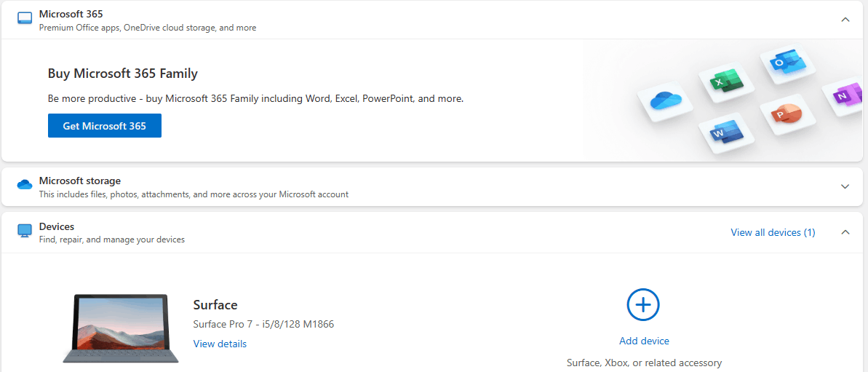Image resolution: width=868 pixels, height=372 pixels.
Task: Click the Surface device name heading
Action: (215, 304)
